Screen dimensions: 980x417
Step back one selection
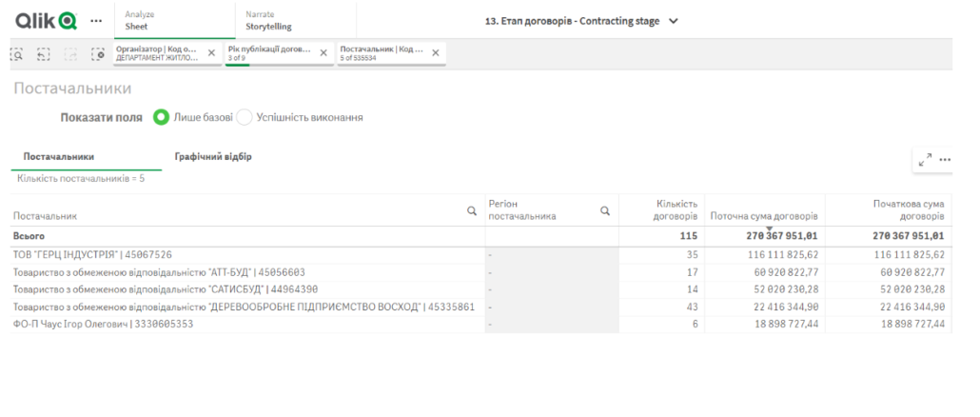(44, 54)
